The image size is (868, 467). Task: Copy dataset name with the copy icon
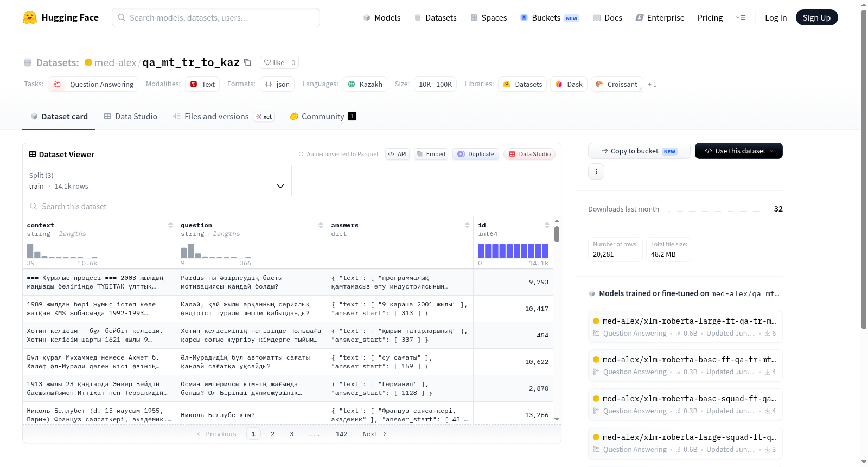tap(247, 62)
